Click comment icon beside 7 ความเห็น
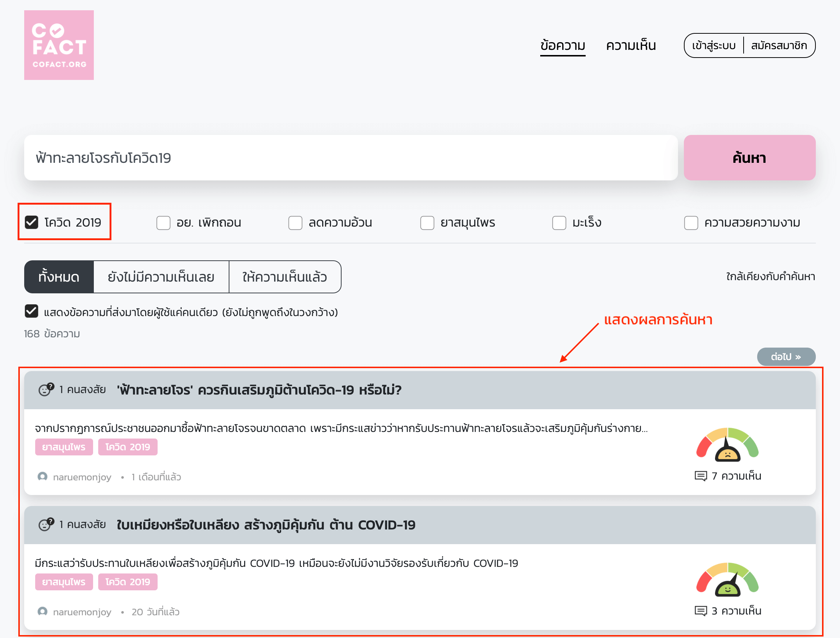Screen dimensions: 840x638 tap(700, 476)
